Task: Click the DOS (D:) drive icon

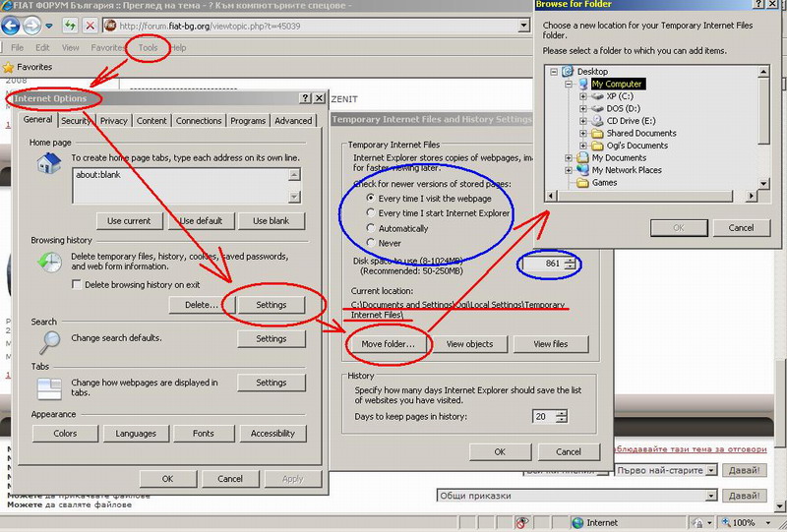Action: (x=597, y=108)
